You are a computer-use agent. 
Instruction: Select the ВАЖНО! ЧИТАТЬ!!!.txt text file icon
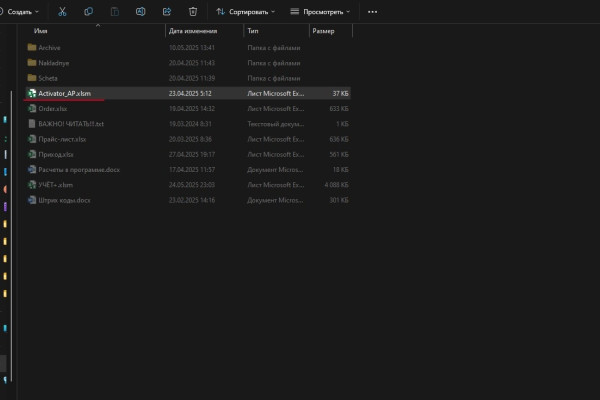(32, 124)
